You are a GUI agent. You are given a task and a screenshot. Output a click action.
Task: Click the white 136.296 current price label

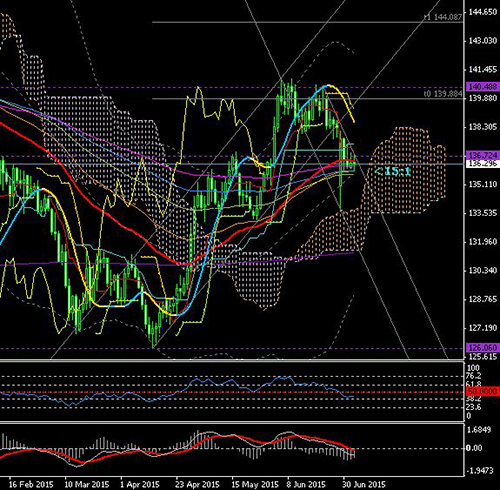pos(483,164)
